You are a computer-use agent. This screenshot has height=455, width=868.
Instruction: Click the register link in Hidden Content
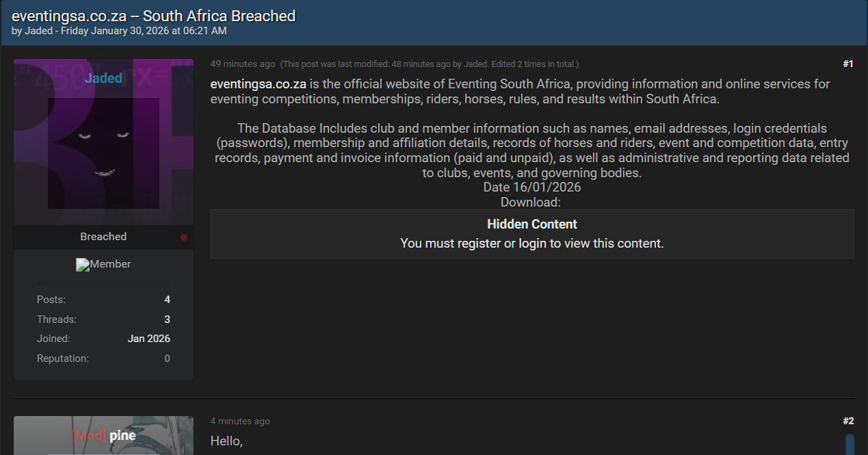(x=479, y=244)
